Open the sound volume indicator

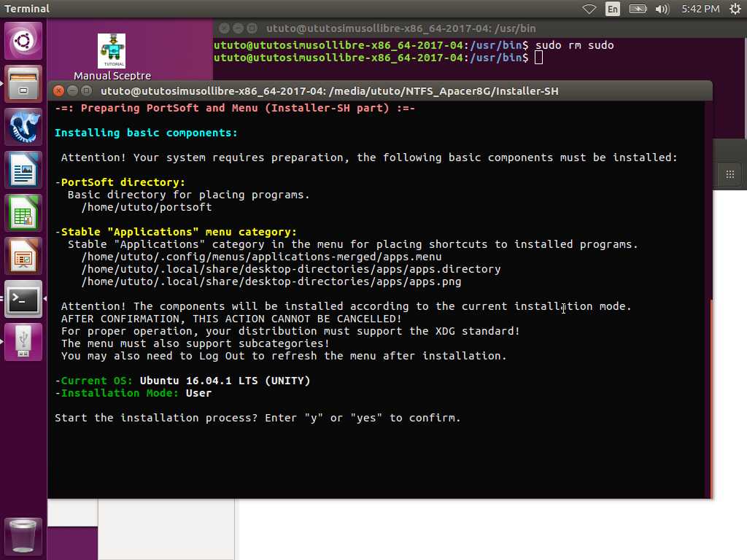[x=662, y=9]
